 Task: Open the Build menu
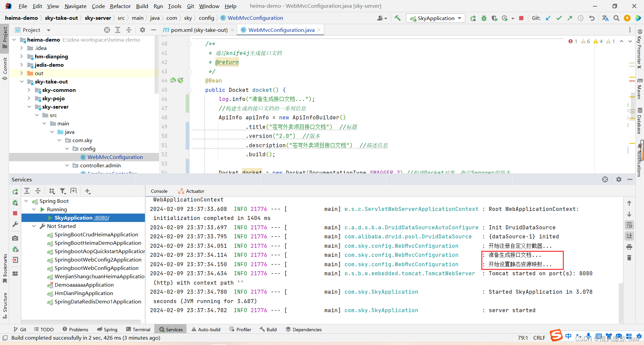pyautogui.click(x=142, y=6)
